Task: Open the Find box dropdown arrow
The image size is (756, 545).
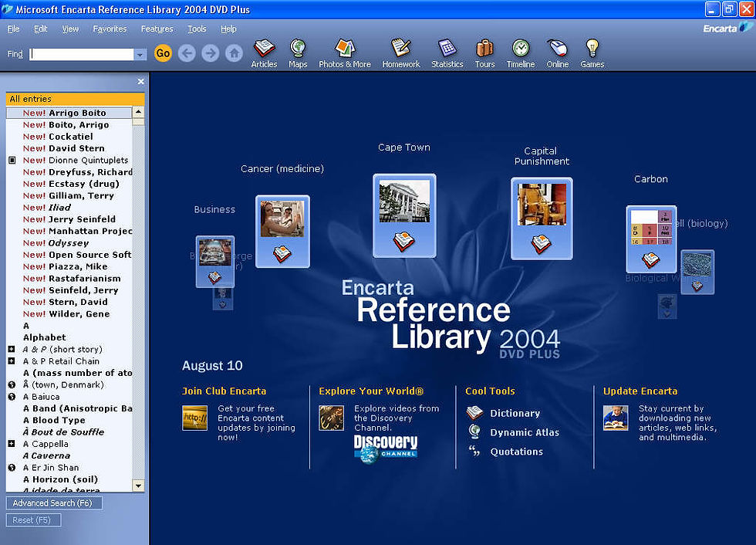Action: [140, 55]
